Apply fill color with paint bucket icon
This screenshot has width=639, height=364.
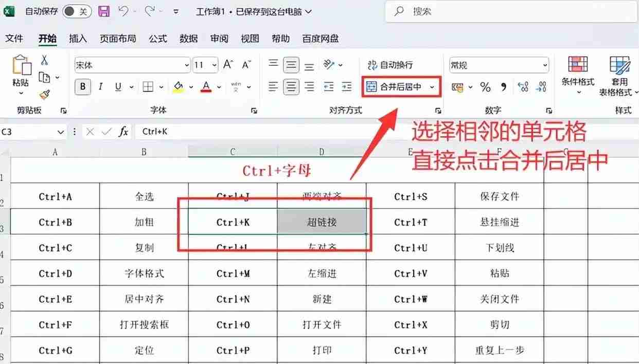click(x=178, y=87)
